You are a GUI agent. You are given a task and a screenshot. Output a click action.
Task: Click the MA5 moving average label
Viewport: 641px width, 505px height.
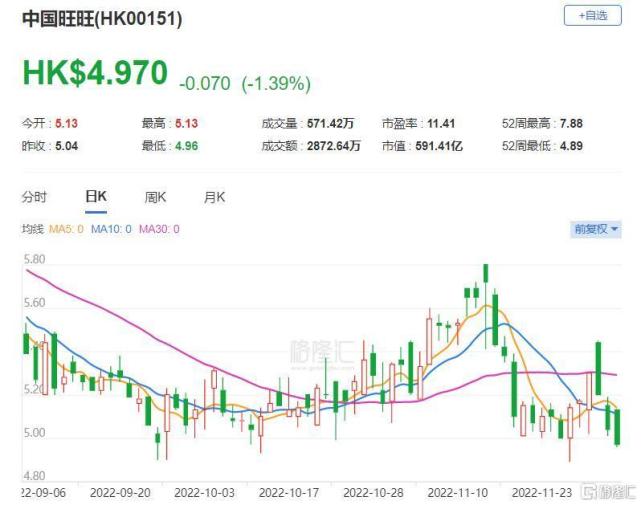click(66, 229)
